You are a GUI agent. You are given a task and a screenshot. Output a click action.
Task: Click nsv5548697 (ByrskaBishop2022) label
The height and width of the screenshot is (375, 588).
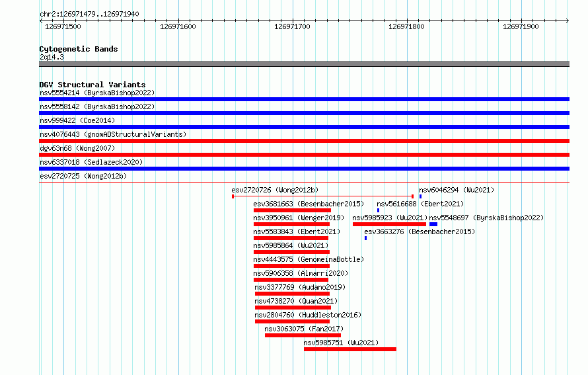pos(486,218)
